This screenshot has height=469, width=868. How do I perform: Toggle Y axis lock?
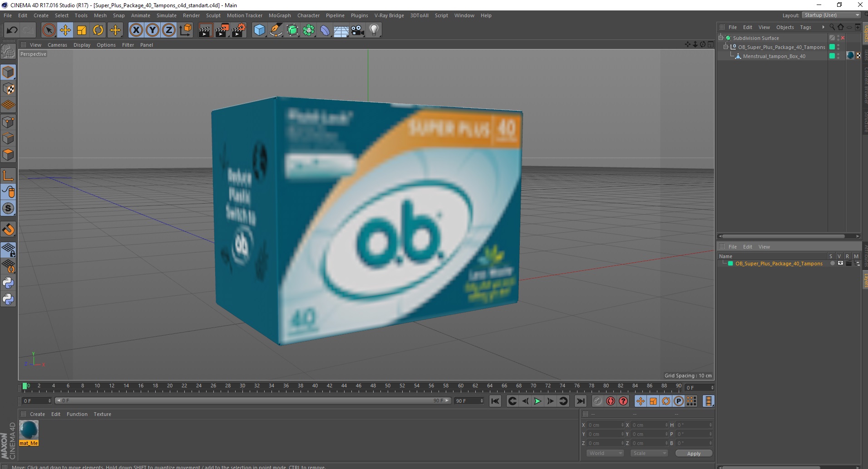(x=153, y=30)
